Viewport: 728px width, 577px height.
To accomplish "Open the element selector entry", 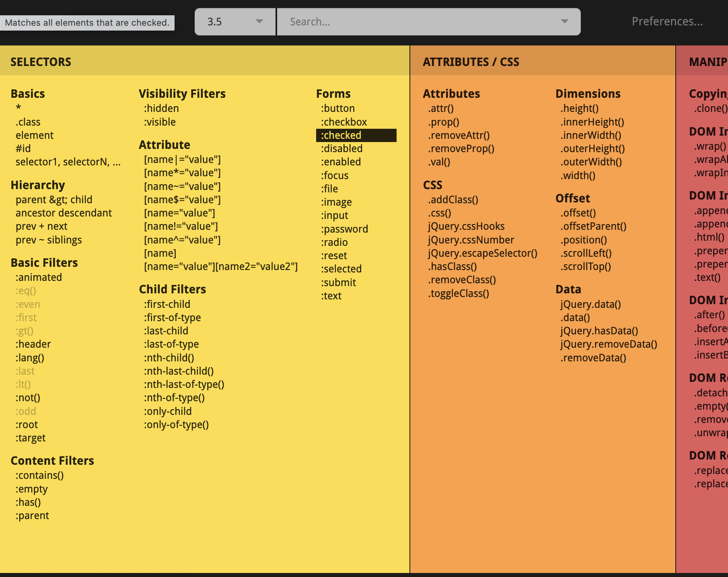I will pyautogui.click(x=35, y=135).
